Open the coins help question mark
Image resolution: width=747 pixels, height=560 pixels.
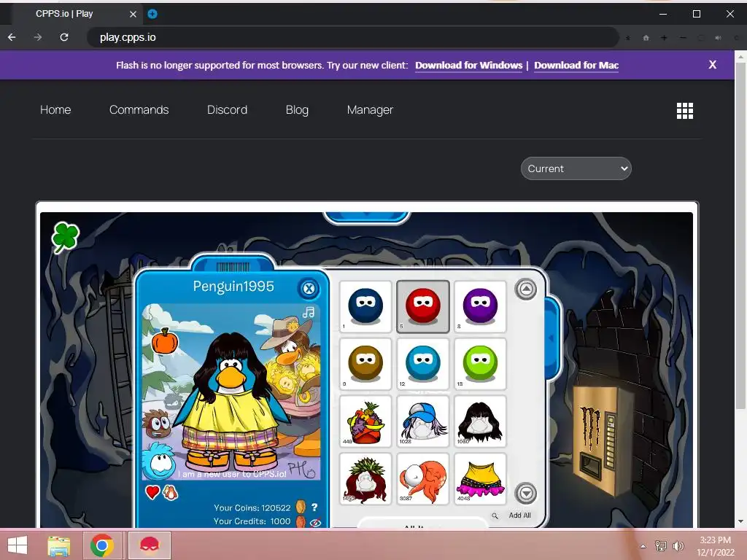314,507
